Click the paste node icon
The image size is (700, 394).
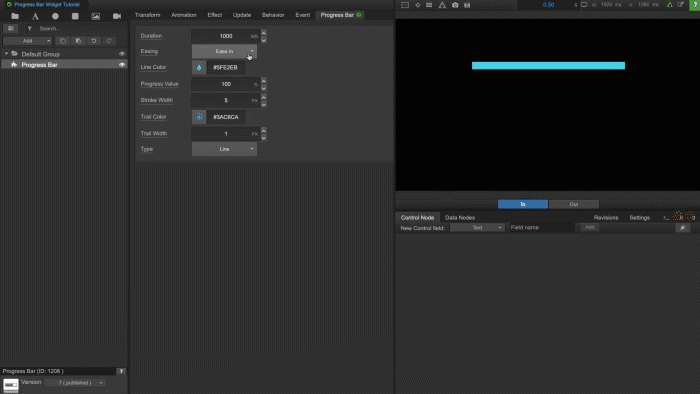click(78, 41)
